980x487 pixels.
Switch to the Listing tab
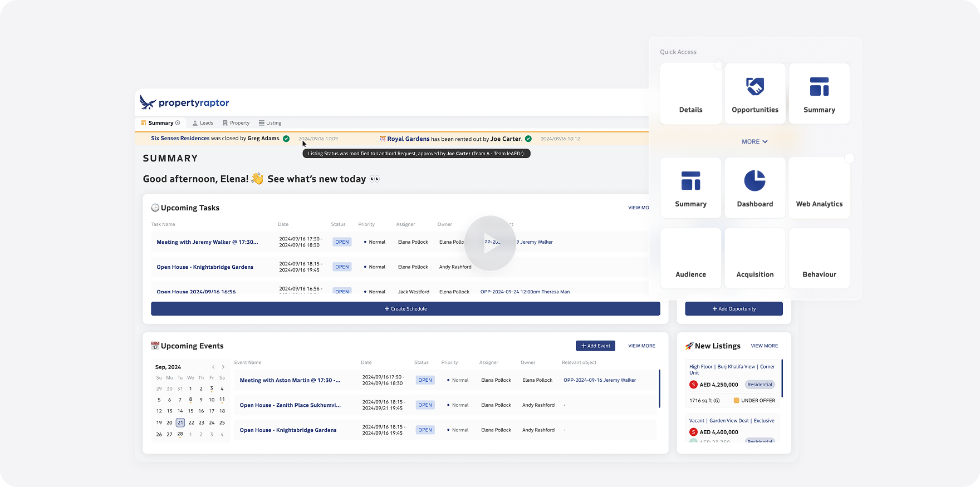[270, 123]
